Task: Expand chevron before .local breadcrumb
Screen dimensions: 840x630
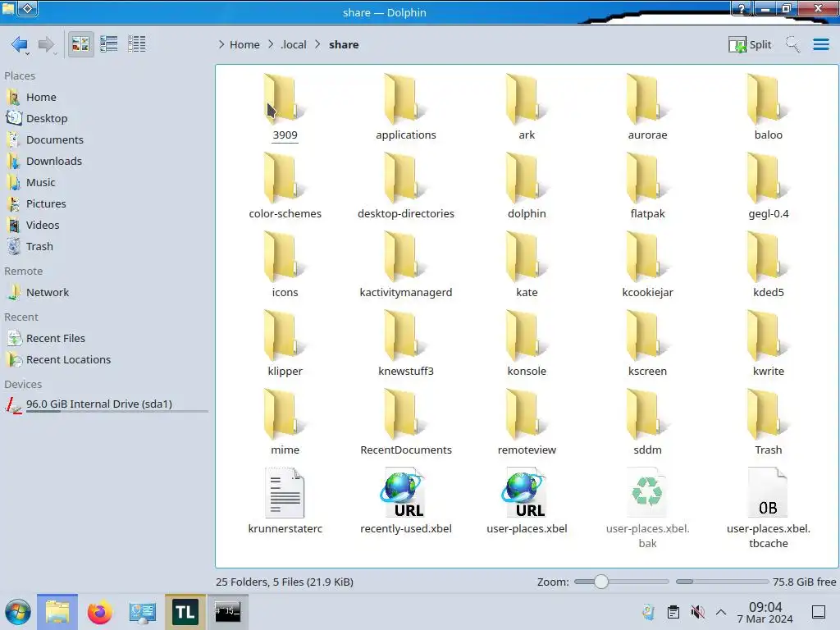Action: [x=271, y=44]
